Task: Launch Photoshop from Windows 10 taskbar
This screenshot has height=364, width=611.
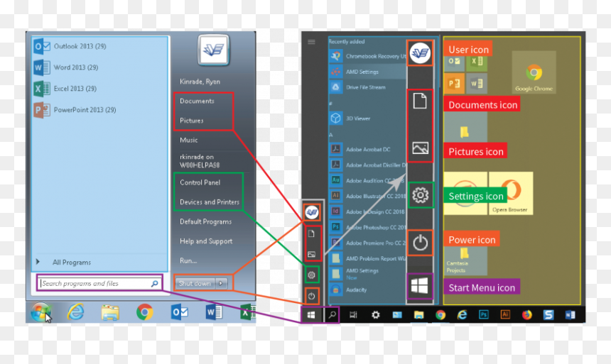Action: tap(484, 314)
